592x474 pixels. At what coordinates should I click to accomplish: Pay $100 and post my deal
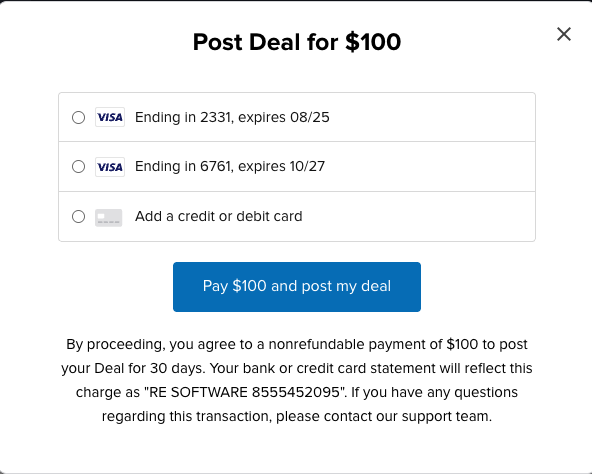tap(297, 287)
